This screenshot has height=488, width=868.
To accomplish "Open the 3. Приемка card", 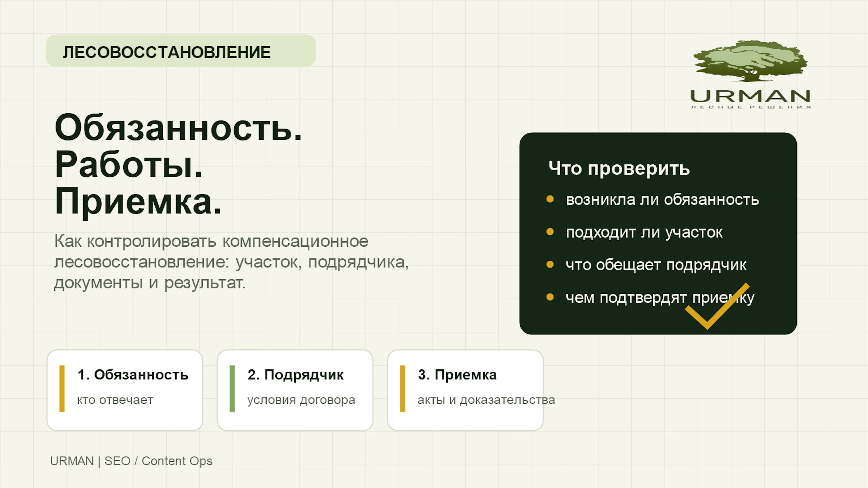I will pyautogui.click(x=465, y=390).
